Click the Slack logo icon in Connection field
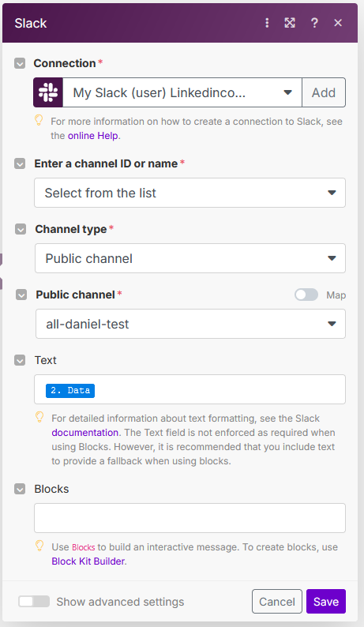364x627 pixels. pyautogui.click(x=48, y=92)
